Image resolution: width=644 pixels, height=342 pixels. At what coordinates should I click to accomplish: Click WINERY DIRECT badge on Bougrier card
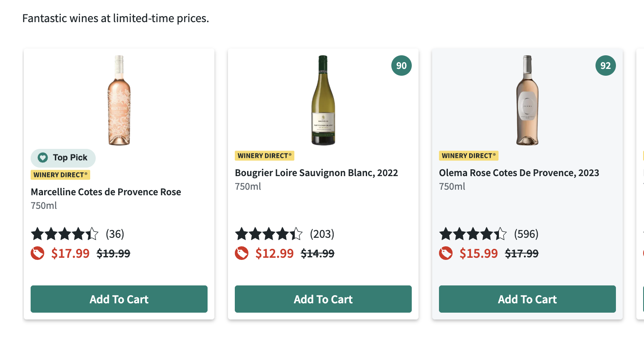(x=264, y=156)
